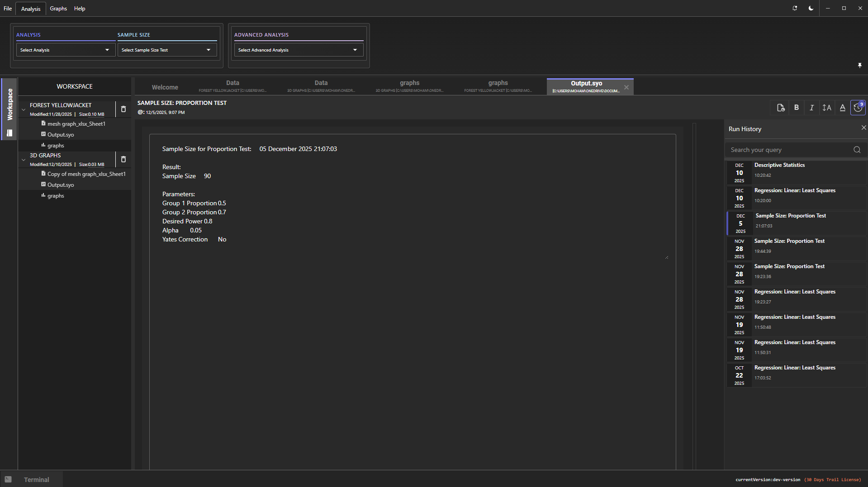Expand the Select Advanced Analysis dropdown
Image resolution: width=868 pixels, height=487 pixels.
click(x=299, y=50)
